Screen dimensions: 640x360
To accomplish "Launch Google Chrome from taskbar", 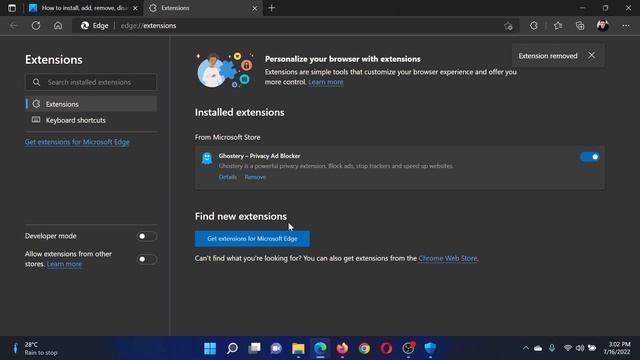I will click(x=364, y=348).
